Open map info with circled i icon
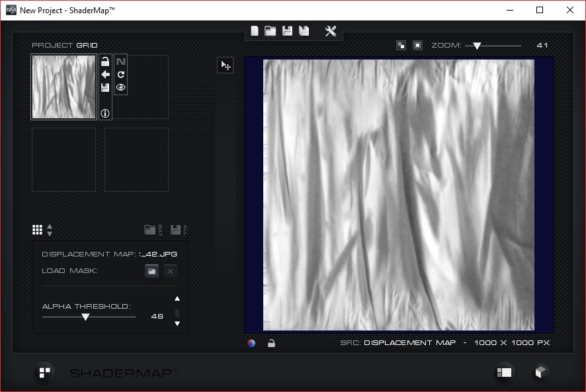The image size is (586, 392). point(105,113)
